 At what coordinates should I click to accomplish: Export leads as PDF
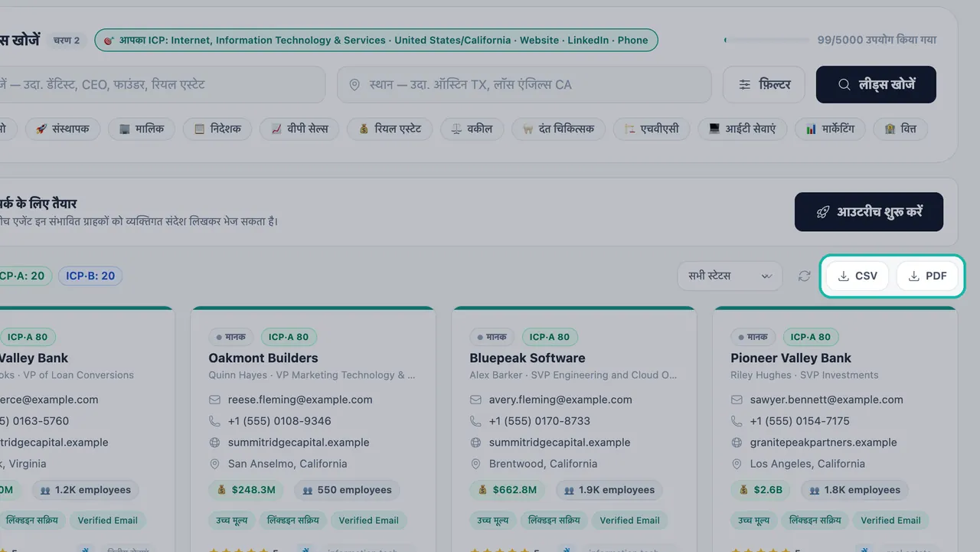tap(927, 276)
